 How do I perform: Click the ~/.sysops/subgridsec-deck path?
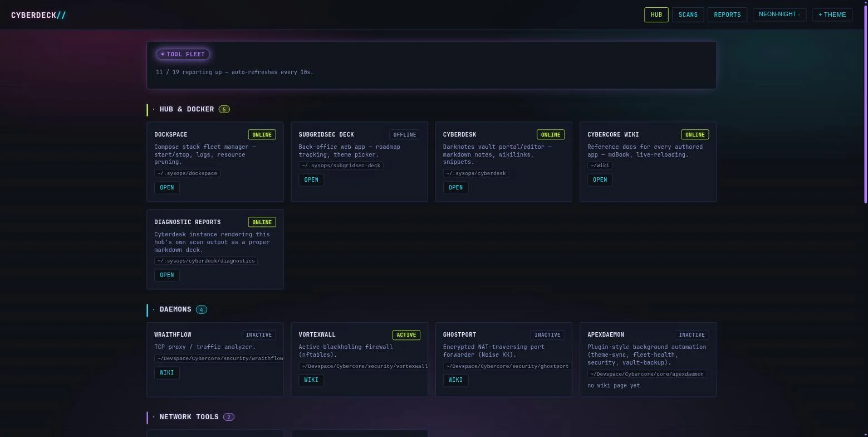341,166
